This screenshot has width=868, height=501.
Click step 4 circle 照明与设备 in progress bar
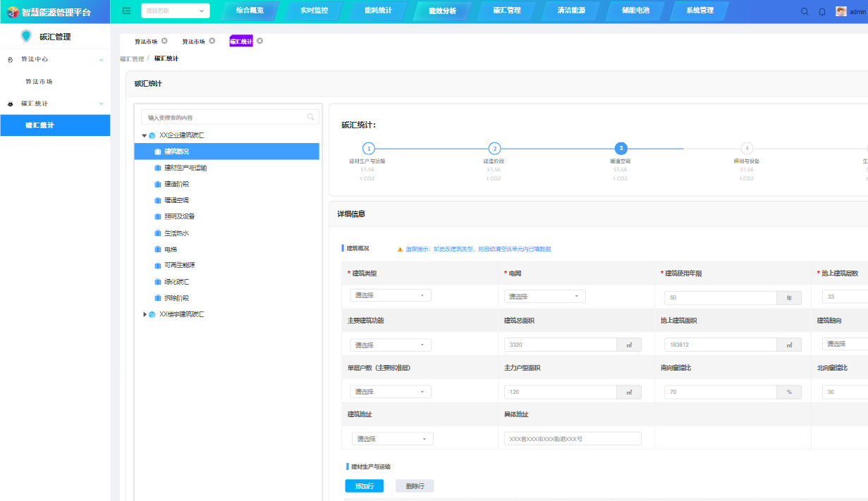(747, 148)
